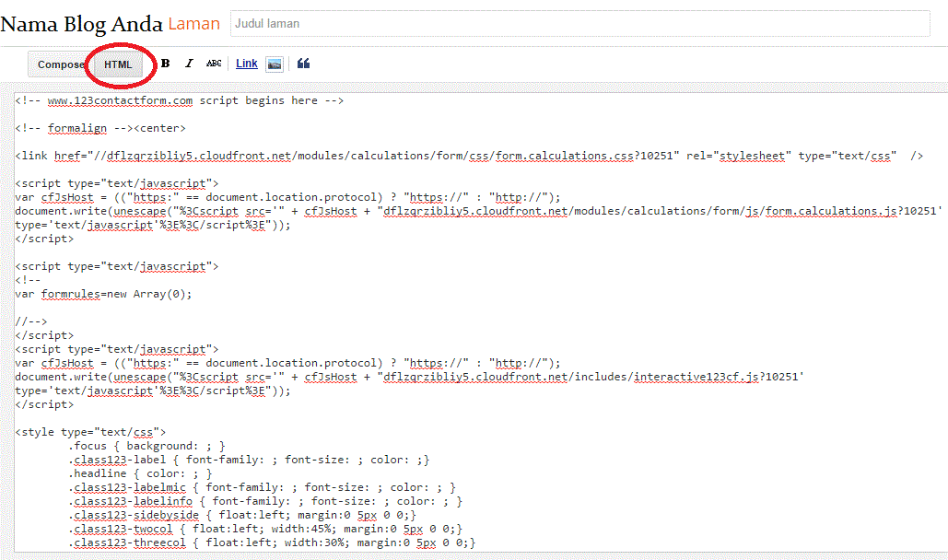Image resolution: width=948 pixels, height=560 pixels.
Task: Click the form.calculations.js document.write line
Action: coord(479,211)
